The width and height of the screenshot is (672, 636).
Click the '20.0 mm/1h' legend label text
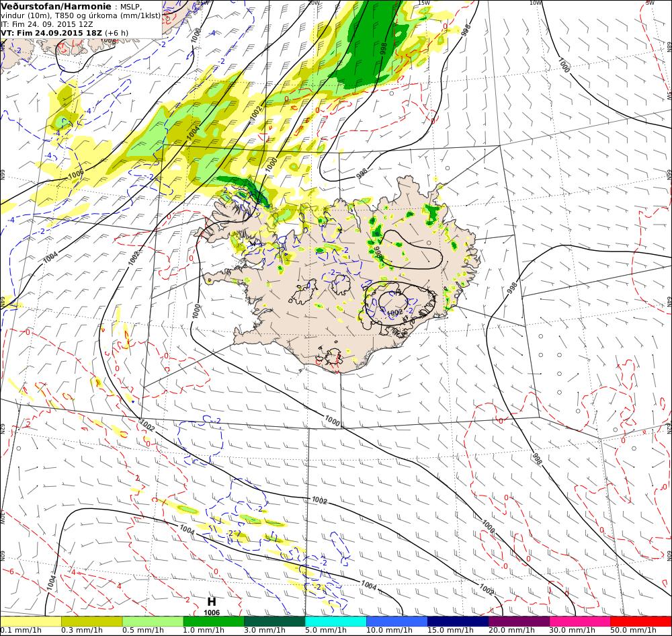tap(511, 631)
